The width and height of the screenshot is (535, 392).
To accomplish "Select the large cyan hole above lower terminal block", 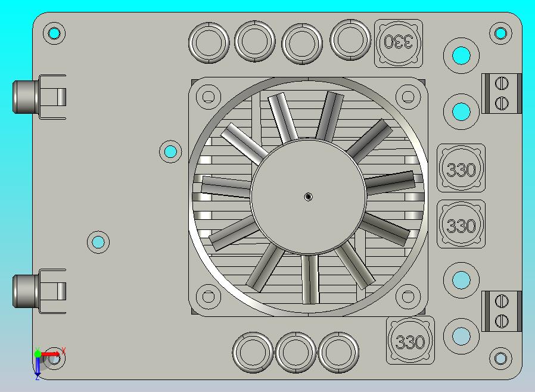I will pos(461,280).
